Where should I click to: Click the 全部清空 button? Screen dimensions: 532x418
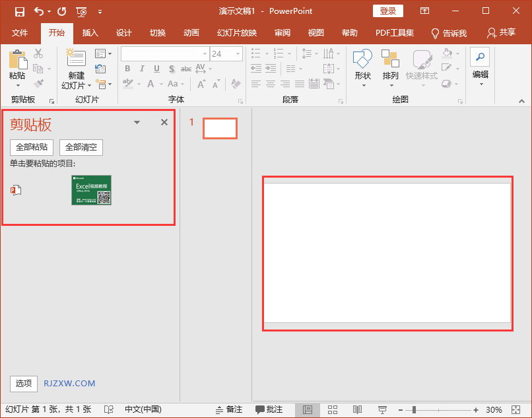tap(81, 147)
